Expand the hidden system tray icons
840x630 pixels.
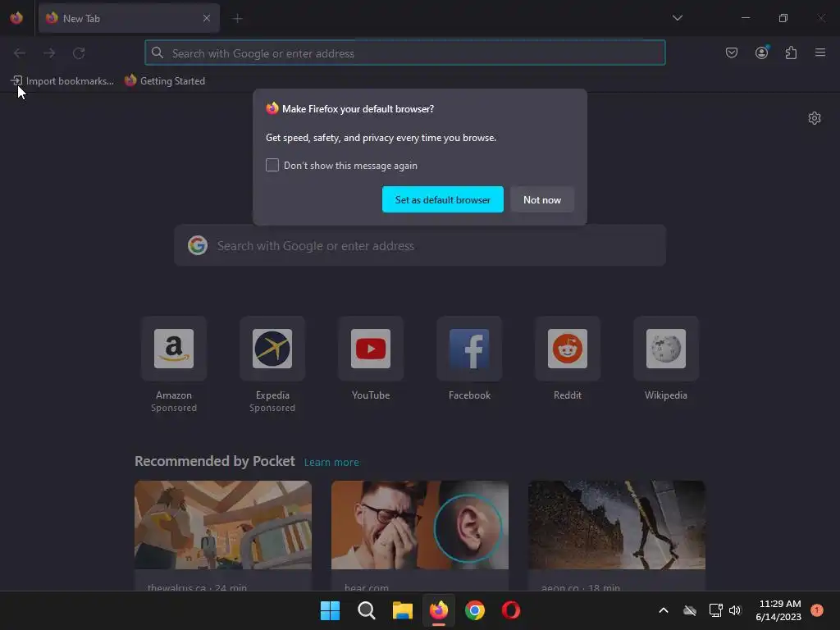663,610
